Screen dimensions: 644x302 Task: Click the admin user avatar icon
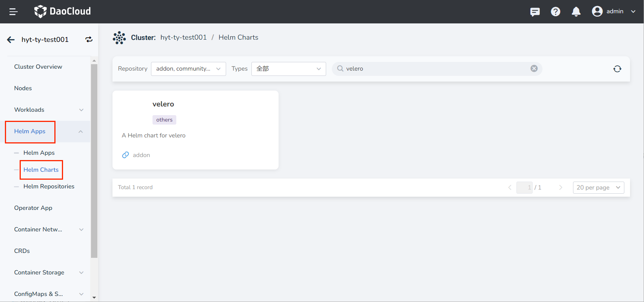pos(597,11)
